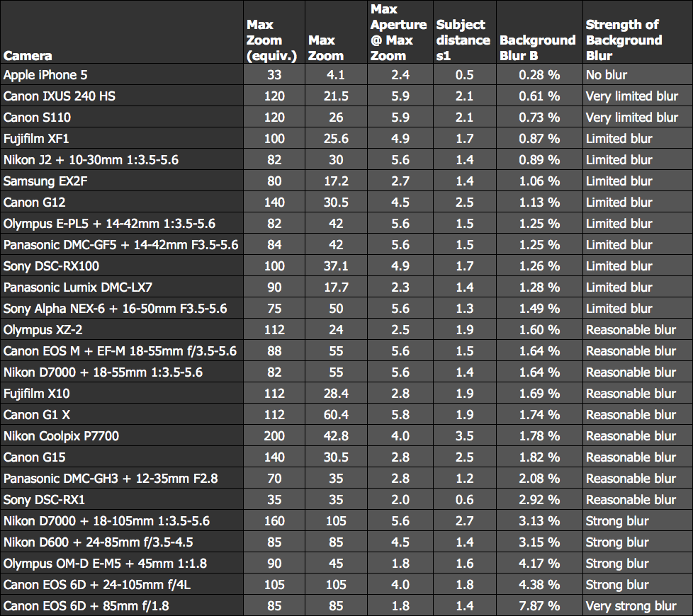Click the subject distance value 1.2
This screenshot has width=693, height=616.
(x=464, y=478)
